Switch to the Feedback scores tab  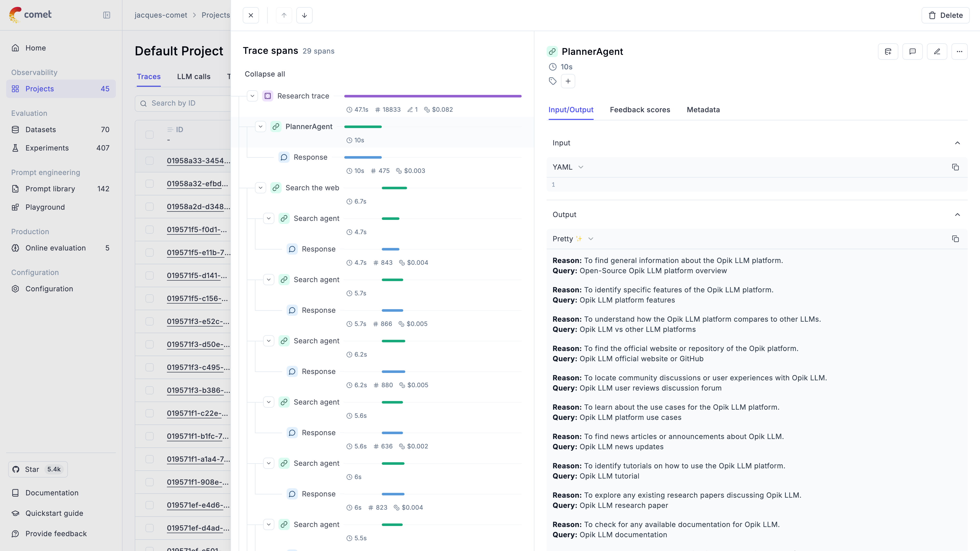pos(640,110)
